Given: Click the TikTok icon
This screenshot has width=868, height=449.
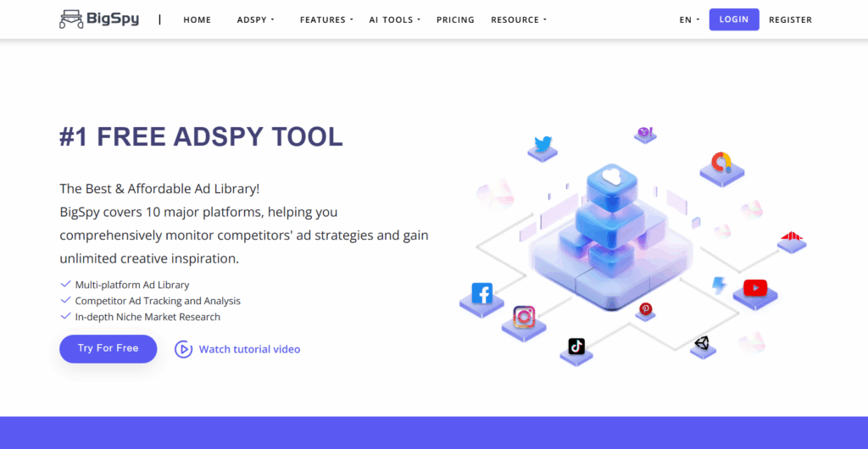Looking at the screenshot, I should pyautogui.click(x=576, y=346).
